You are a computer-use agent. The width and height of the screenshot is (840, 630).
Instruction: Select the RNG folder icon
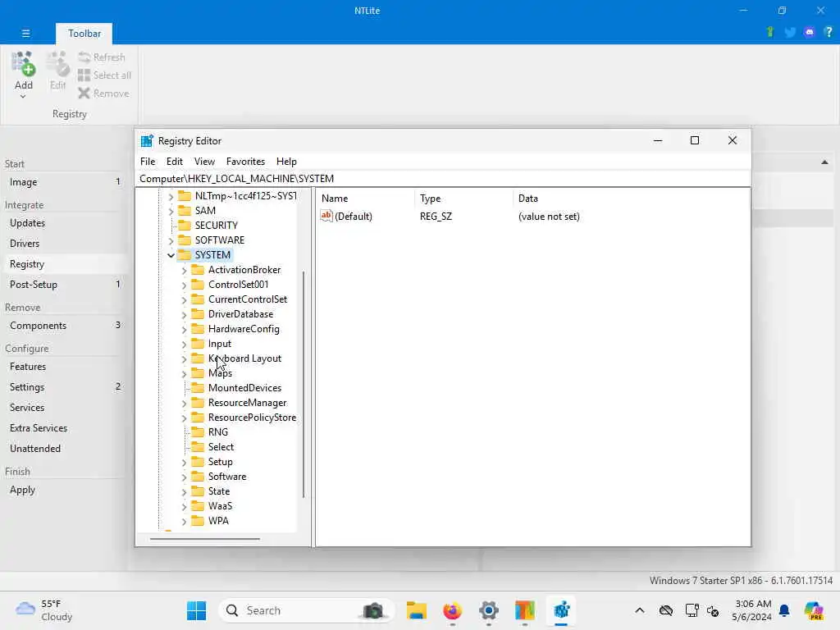(198, 431)
